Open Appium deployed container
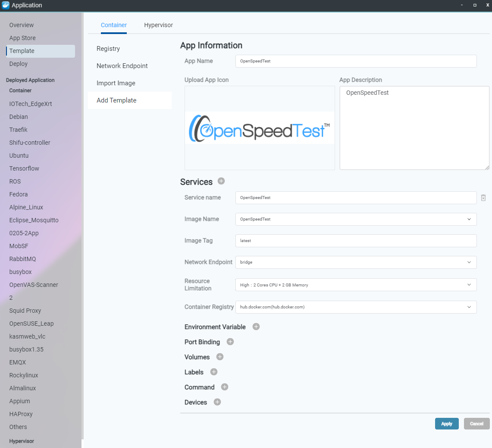The image size is (492, 448). pos(19,401)
